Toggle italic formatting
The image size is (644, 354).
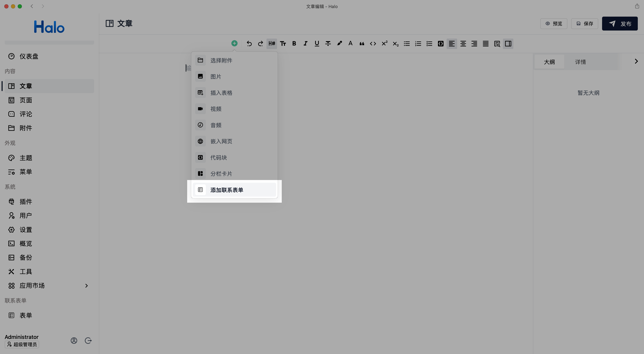click(x=305, y=43)
